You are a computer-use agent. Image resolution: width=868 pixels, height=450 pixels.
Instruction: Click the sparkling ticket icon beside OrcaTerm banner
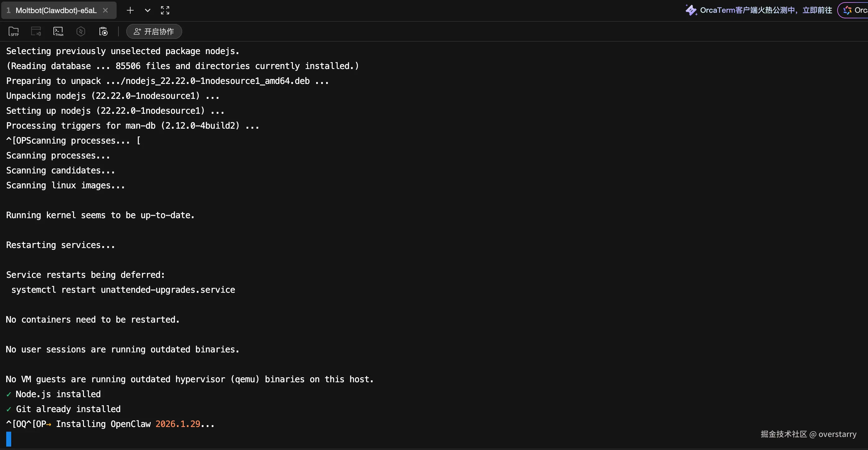[x=691, y=11]
